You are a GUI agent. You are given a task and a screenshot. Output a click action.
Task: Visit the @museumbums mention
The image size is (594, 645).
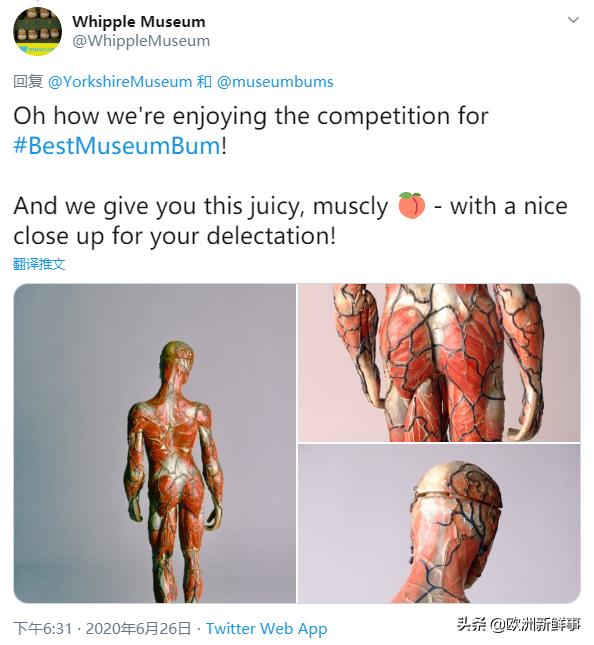tap(275, 81)
